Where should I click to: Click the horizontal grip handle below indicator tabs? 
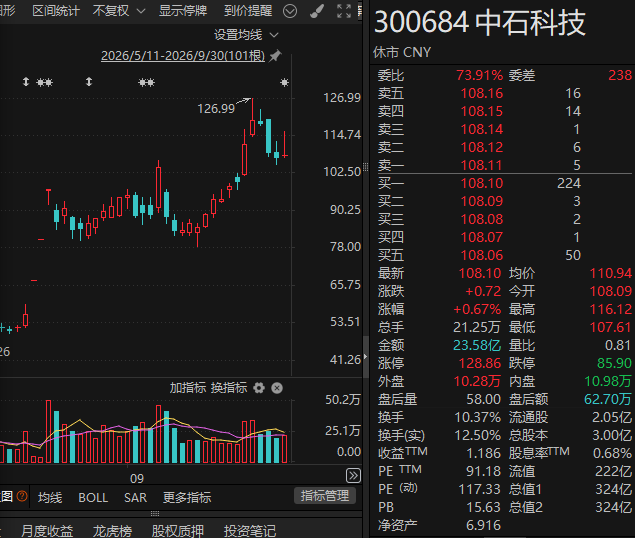155,514
